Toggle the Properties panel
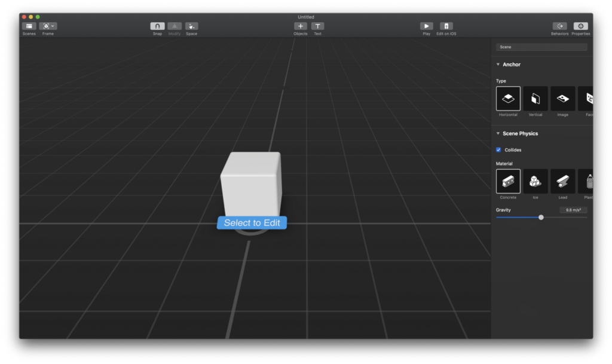 pos(581,26)
